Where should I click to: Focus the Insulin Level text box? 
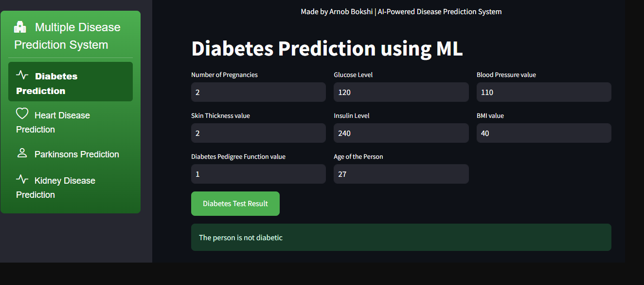click(x=401, y=133)
